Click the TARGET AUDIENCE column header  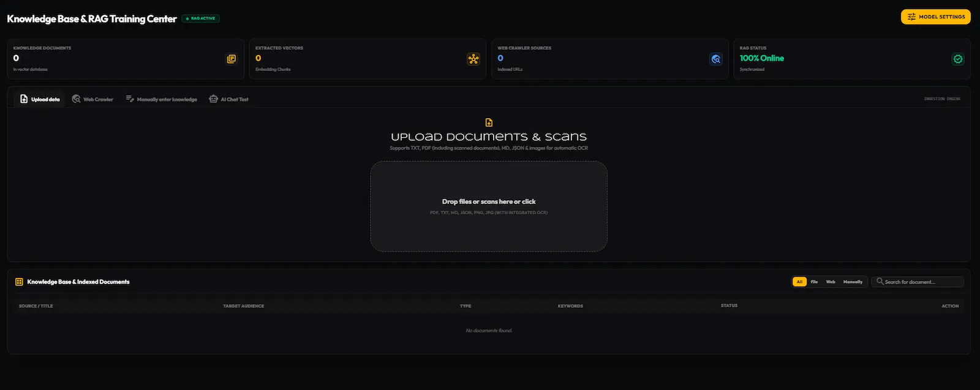pos(244,306)
